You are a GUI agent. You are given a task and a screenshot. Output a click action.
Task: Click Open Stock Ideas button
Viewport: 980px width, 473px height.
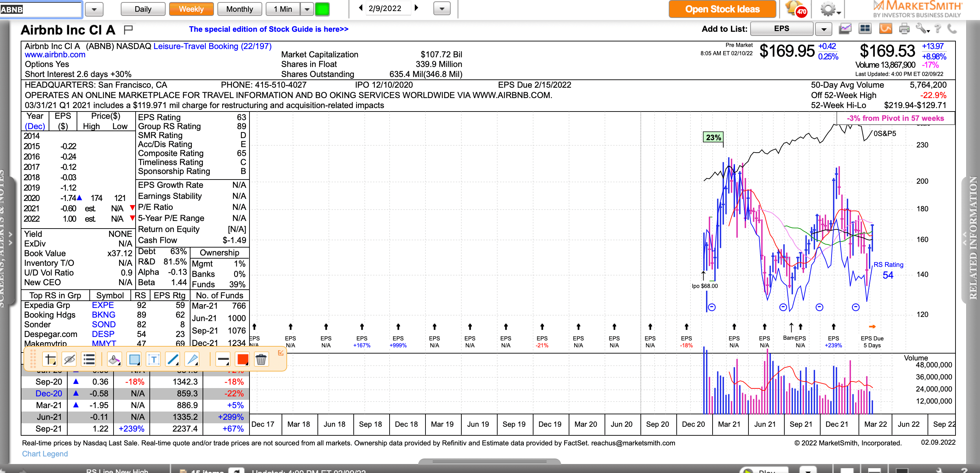coord(722,9)
